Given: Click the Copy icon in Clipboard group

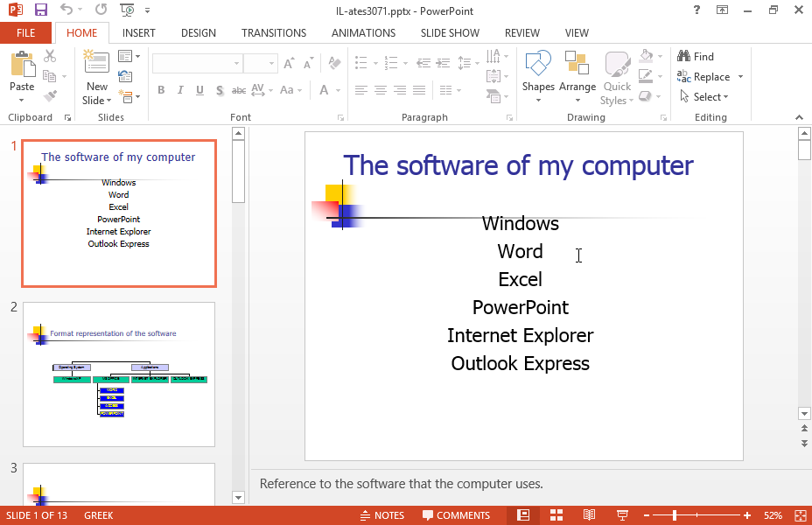Looking at the screenshot, I should (x=49, y=76).
